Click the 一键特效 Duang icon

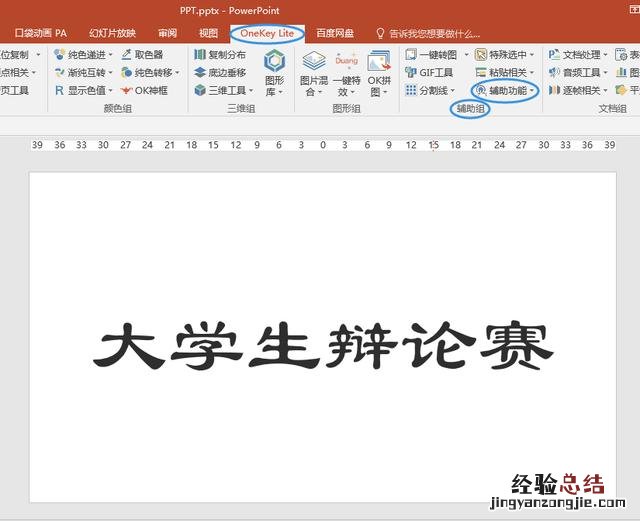click(x=346, y=73)
